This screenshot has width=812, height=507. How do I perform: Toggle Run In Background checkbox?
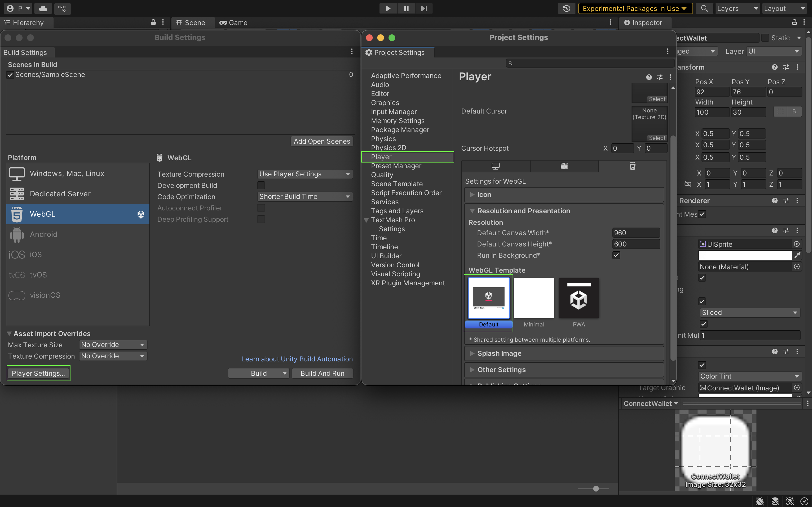[x=616, y=255]
